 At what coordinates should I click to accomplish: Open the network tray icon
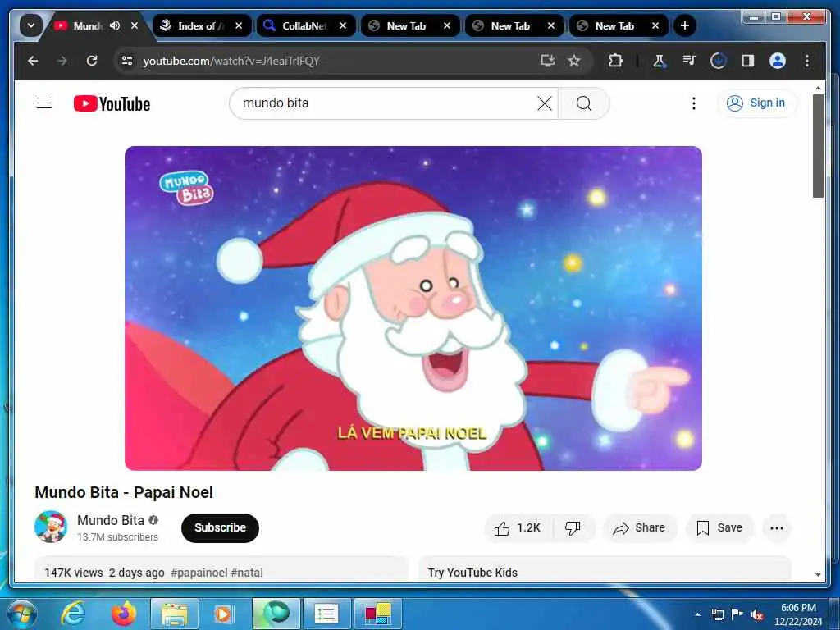coord(717,614)
